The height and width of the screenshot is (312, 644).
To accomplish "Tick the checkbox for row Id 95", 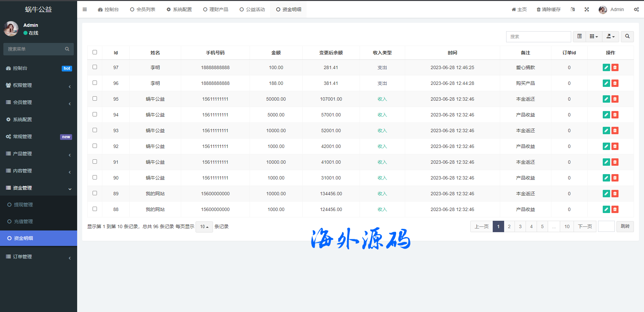I will pos(95,99).
